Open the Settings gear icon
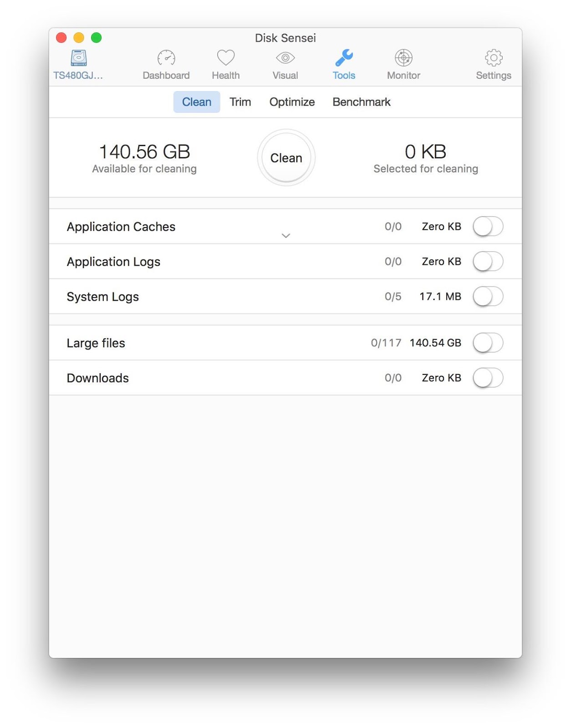Image resolution: width=571 pixels, height=728 pixels. (494, 58)
